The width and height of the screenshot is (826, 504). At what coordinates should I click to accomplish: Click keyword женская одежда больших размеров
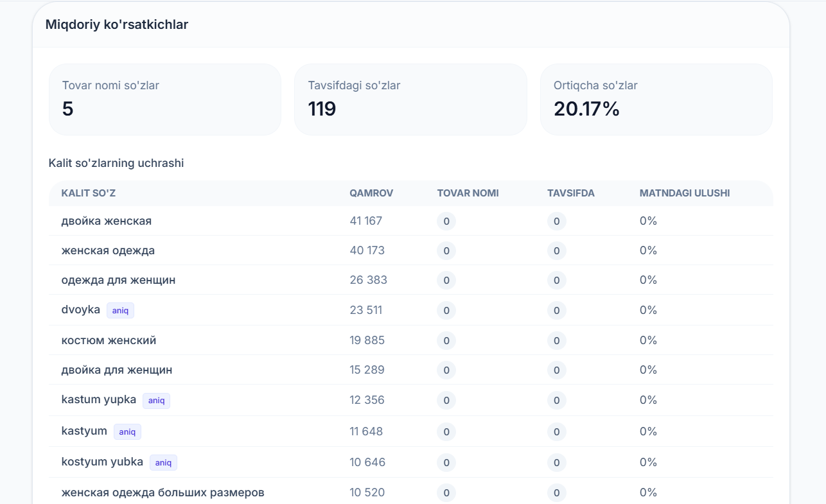point(163,492)
